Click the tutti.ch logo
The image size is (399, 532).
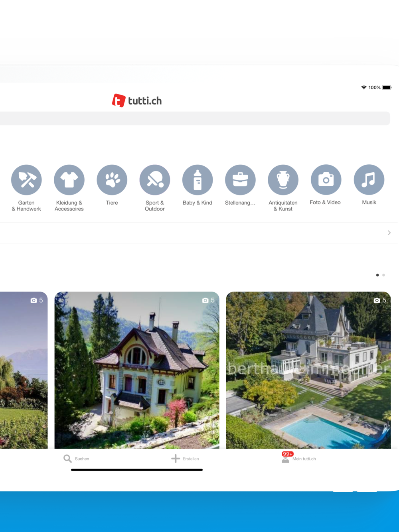click(x=137, y=100)
